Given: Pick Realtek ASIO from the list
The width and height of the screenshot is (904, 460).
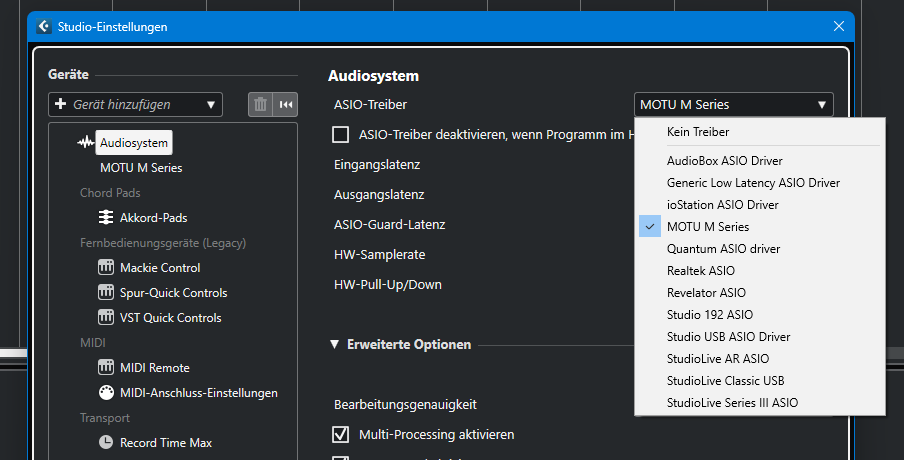Looking at the screenshot, I should [700, 271].
